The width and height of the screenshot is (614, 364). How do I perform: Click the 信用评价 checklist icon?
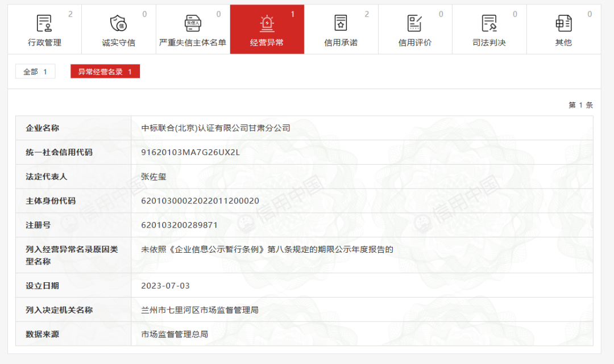click(x=414, y=23)
